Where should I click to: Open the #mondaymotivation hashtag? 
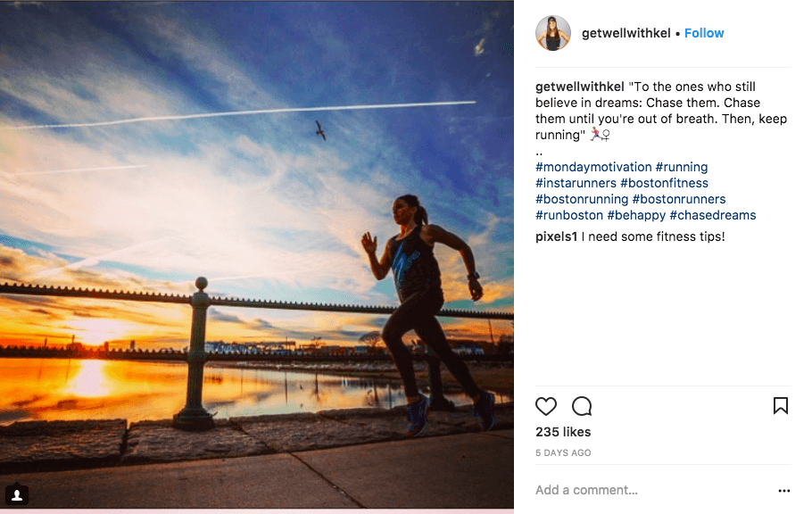point(593,167)
